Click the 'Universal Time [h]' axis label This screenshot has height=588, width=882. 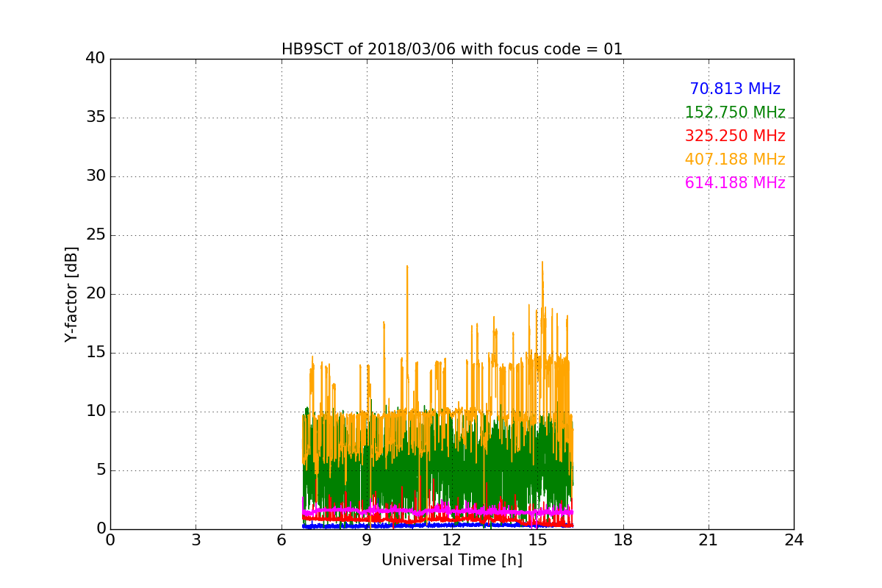tap(452, 560)
